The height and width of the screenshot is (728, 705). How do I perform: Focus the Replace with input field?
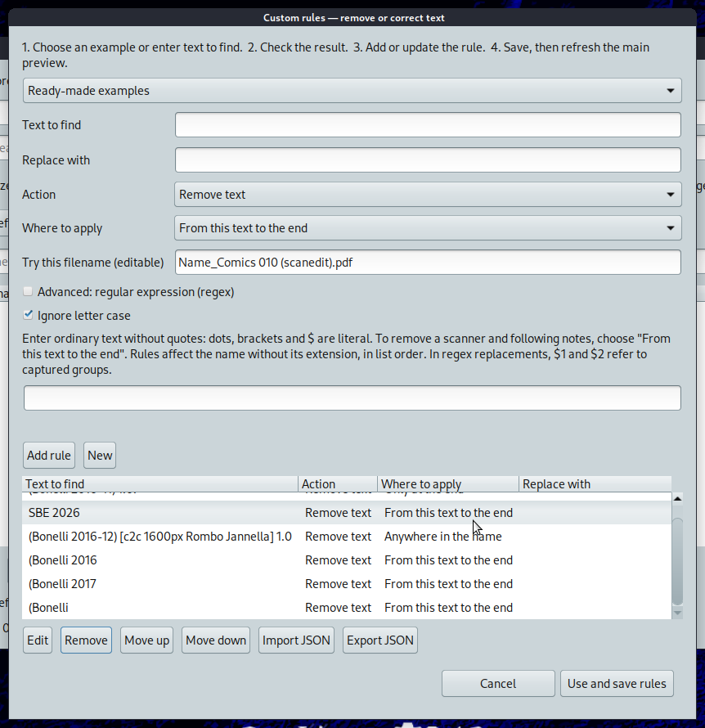coord(428,160)
